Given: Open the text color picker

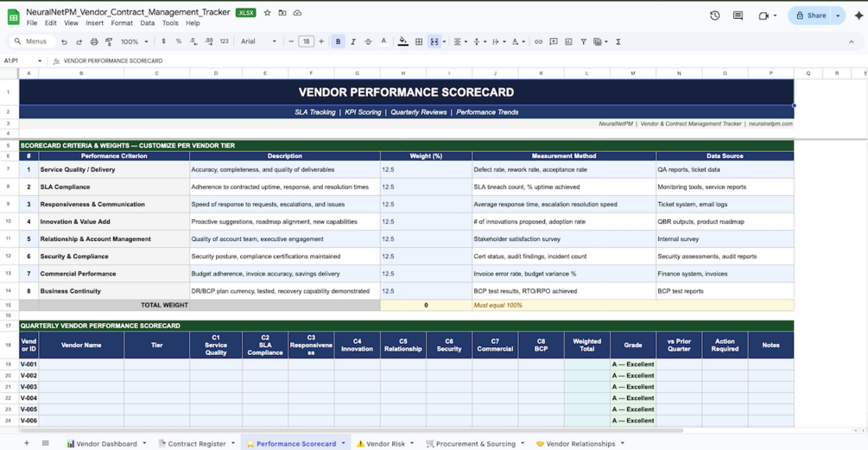Looking at the screenshot, I should click(x=383, y=41).
